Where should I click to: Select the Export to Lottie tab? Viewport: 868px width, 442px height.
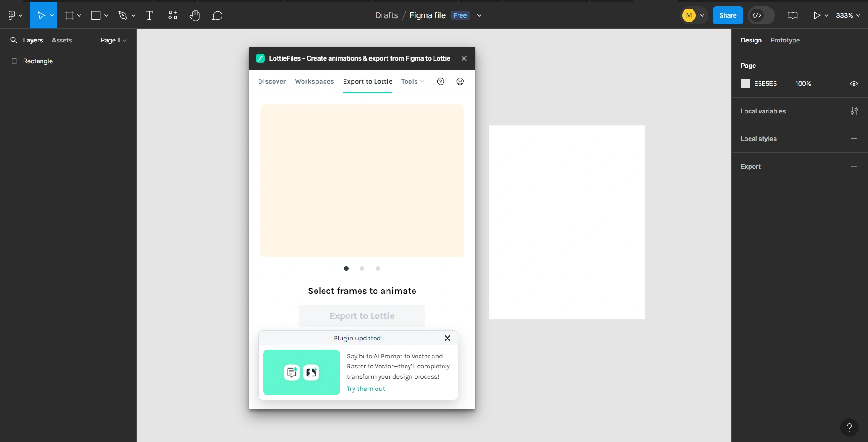(x=368, y=81)
